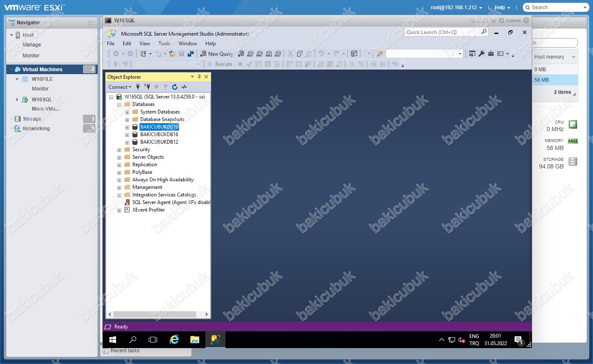Viewport: 593px width, 364px height.
Task: Click Manage under Host in the Navigator
Action: click(x=32, y=45)
